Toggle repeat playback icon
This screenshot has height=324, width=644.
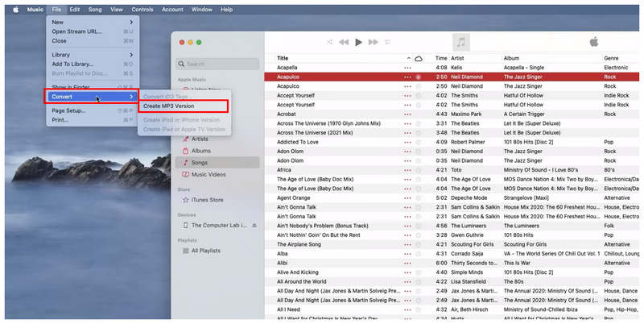(x=387, y=42)
